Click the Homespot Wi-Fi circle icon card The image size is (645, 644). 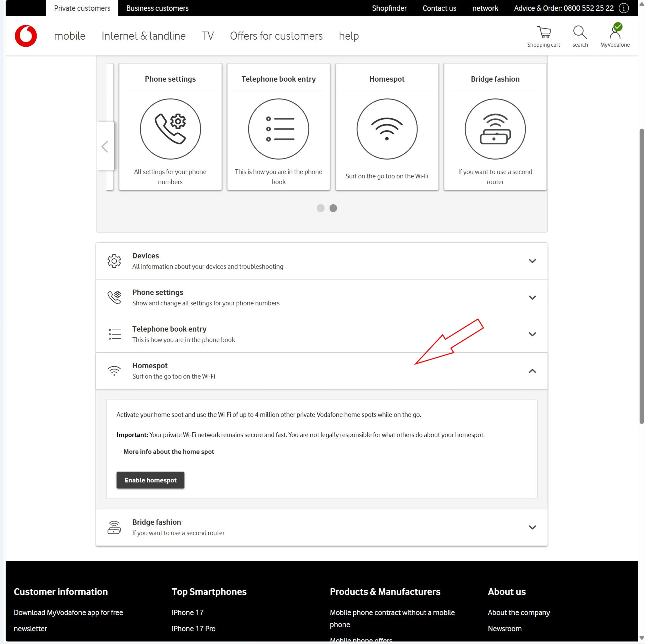(386, 129)
